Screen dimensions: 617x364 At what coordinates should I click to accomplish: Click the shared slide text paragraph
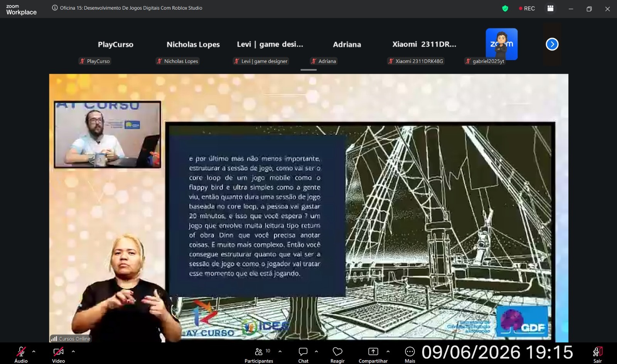(255, 216)
